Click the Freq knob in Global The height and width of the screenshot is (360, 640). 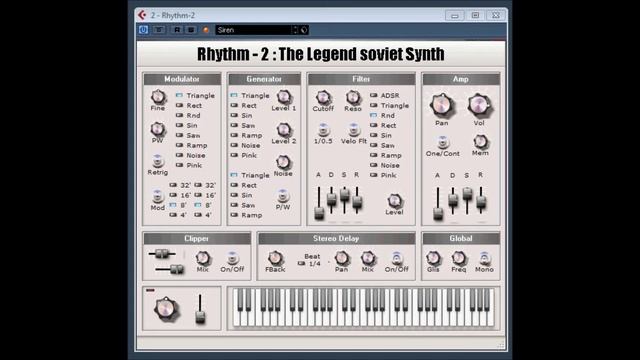[x=459, y=258]
